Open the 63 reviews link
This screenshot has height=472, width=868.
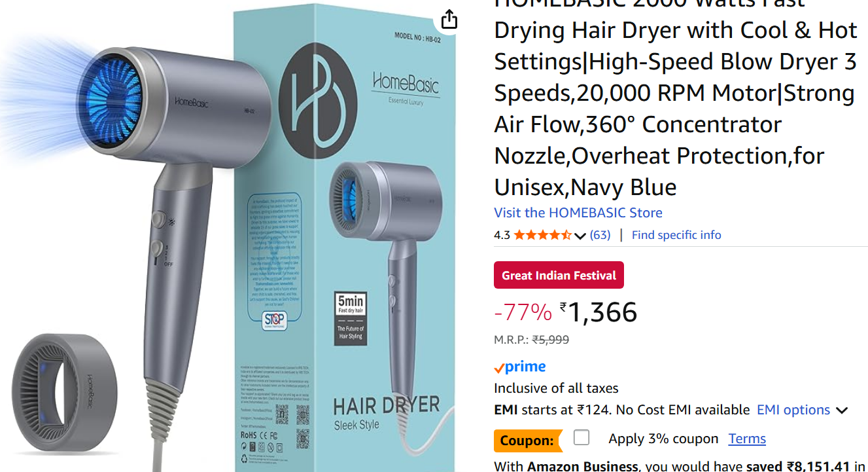tap(600, 235)
